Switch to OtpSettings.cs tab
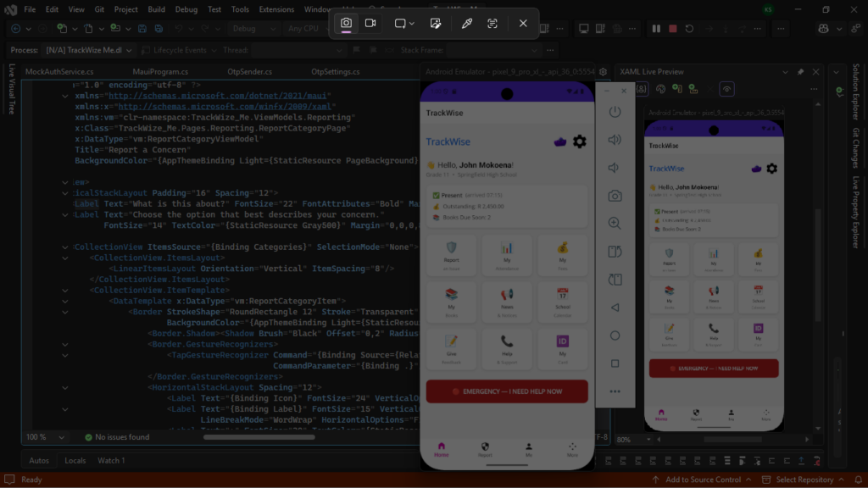868x488 pixels. (x=336, y=71)
